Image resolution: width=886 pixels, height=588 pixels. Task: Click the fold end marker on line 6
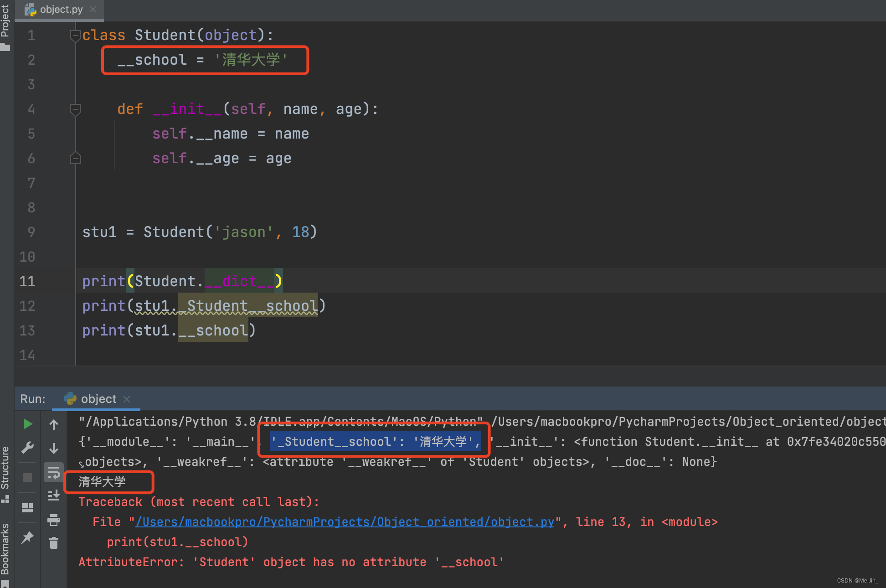pos(76,158)
